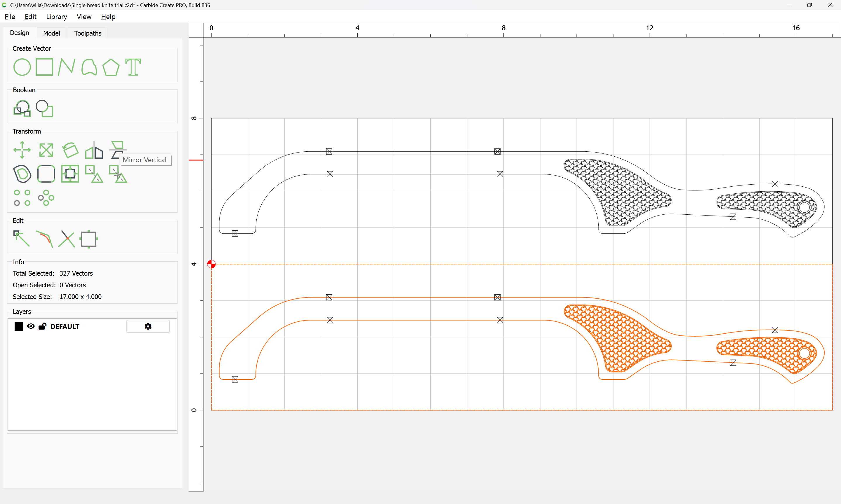The image size is (841, 504).
Task: Click the Trim Vectors scissors icon
Action: tap(66, 238)
